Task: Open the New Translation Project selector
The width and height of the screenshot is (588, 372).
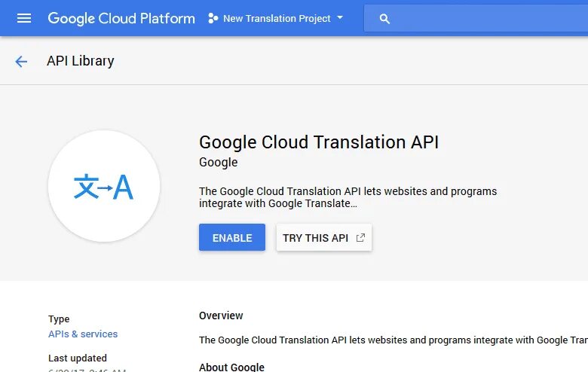Action: 276,18
